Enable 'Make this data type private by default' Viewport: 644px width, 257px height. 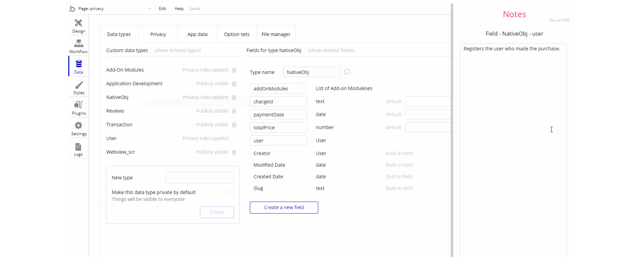pos(231,192)
